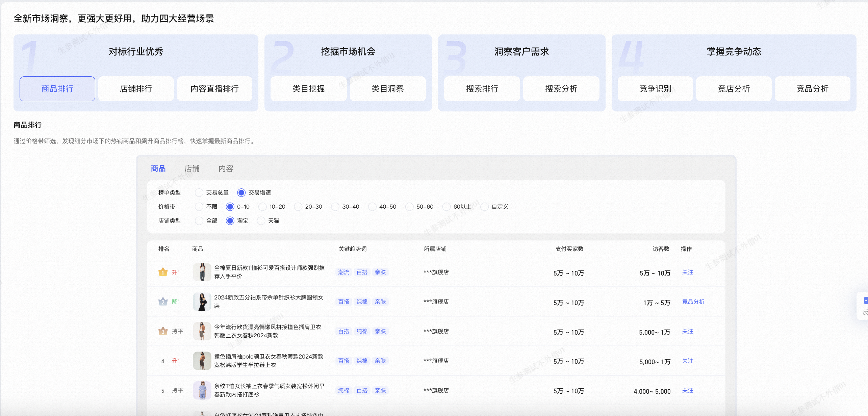Open 商品排行 section
The height and width of the screenshot is (416, 868).
point(57,89)
